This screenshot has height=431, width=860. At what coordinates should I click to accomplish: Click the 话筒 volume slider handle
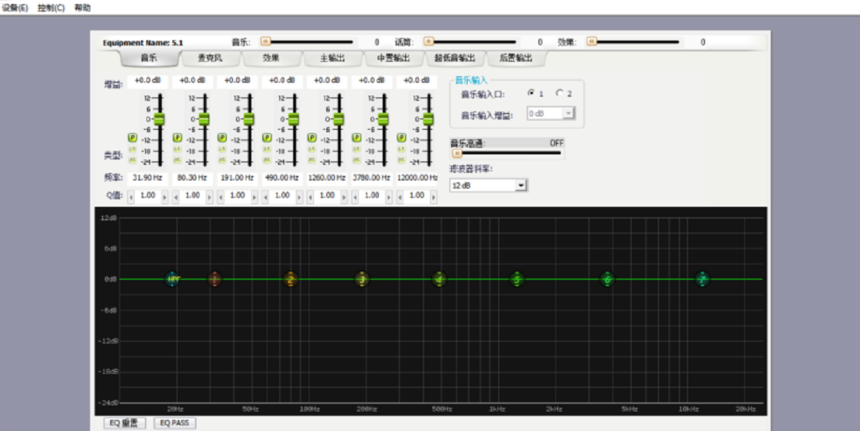[429, 41]
